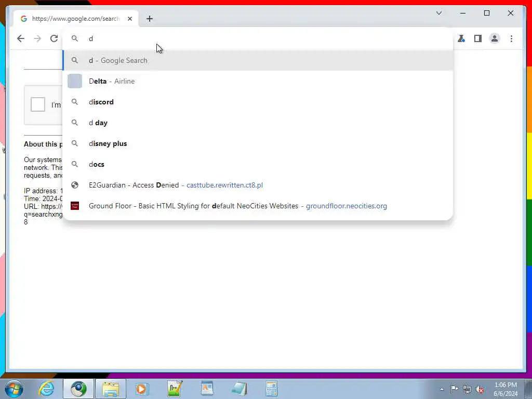Open the Windows Start menu
Viewport: 532px width, 399px height.
tap(14, 389)
